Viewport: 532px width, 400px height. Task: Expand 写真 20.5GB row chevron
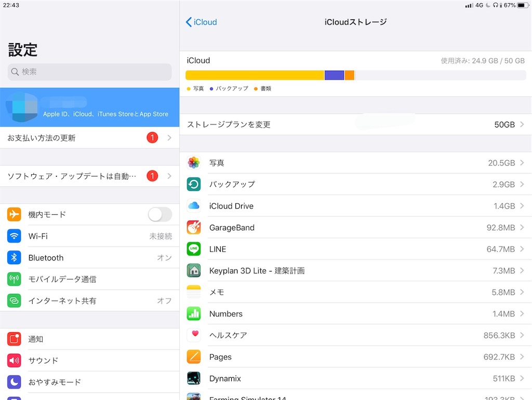(x=522, y=163)
